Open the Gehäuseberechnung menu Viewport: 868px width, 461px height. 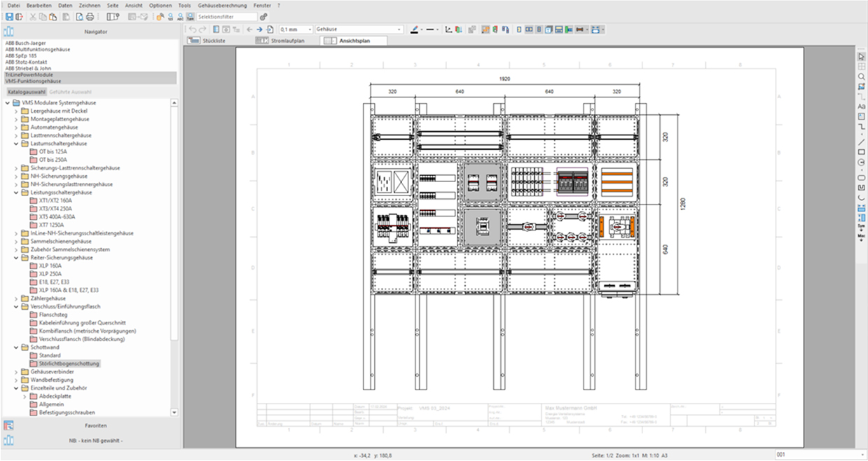(x=221, y=5)
